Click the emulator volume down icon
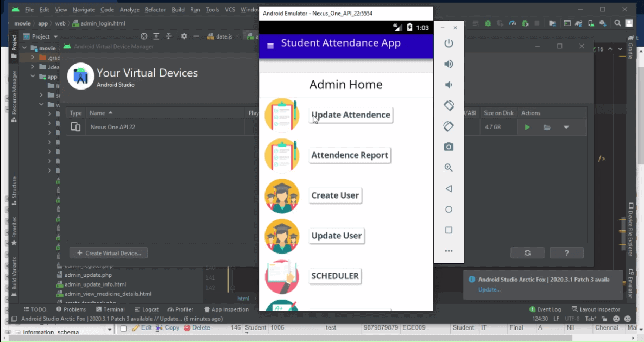 pyautogui.click(x=449, y=85)
